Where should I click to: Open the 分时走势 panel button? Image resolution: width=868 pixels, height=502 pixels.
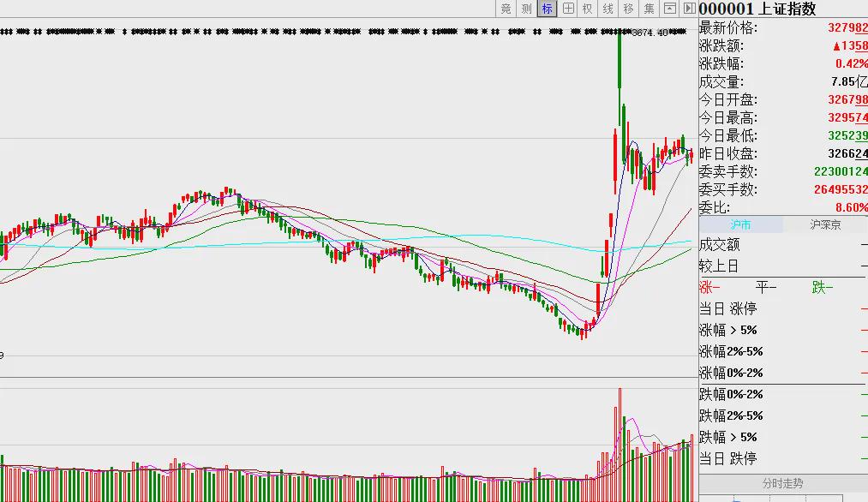pos(783,483)
